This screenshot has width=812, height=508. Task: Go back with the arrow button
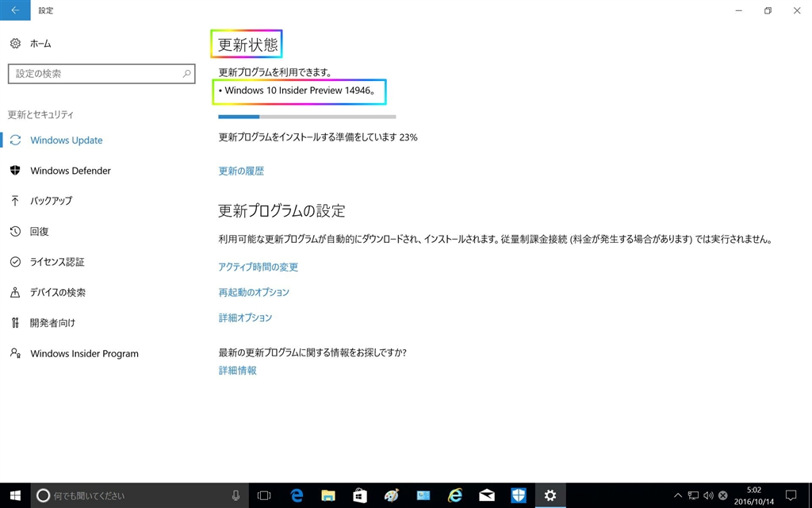(x=15, y=10)
